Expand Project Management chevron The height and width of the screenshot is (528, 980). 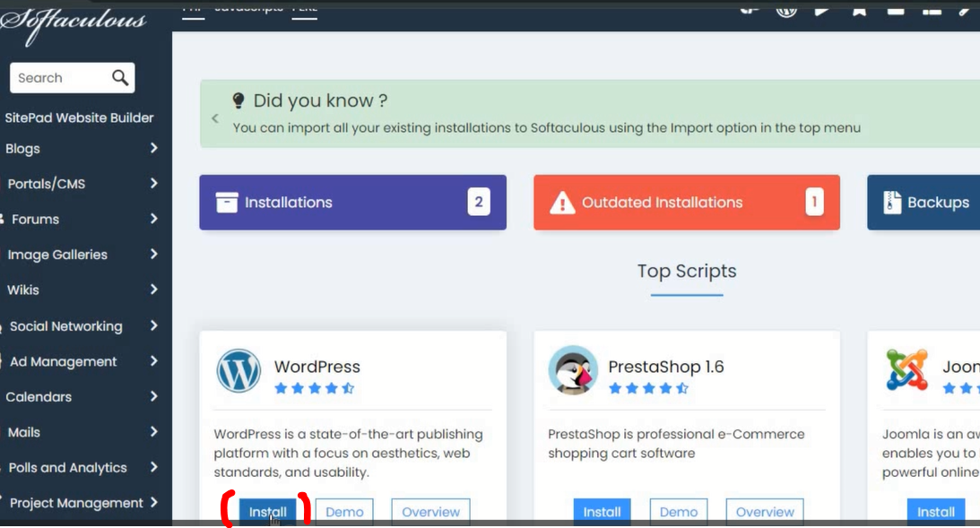tap(153, 502)
